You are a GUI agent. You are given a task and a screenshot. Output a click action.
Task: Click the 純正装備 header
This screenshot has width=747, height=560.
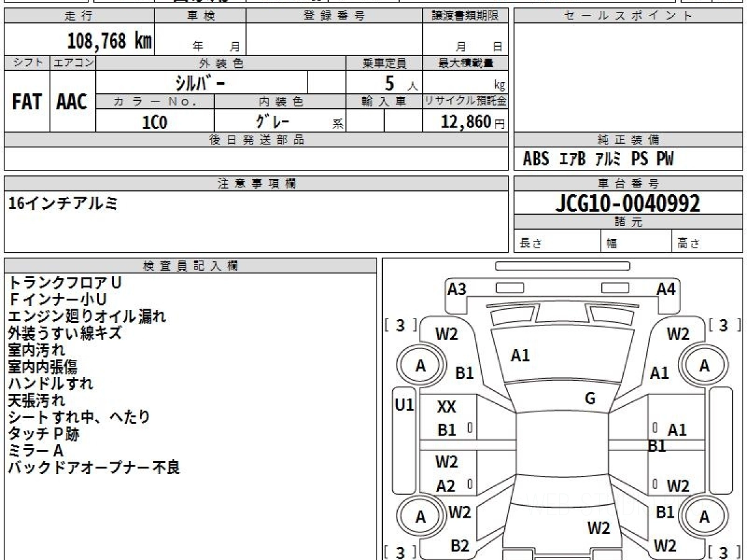point(628,140)
